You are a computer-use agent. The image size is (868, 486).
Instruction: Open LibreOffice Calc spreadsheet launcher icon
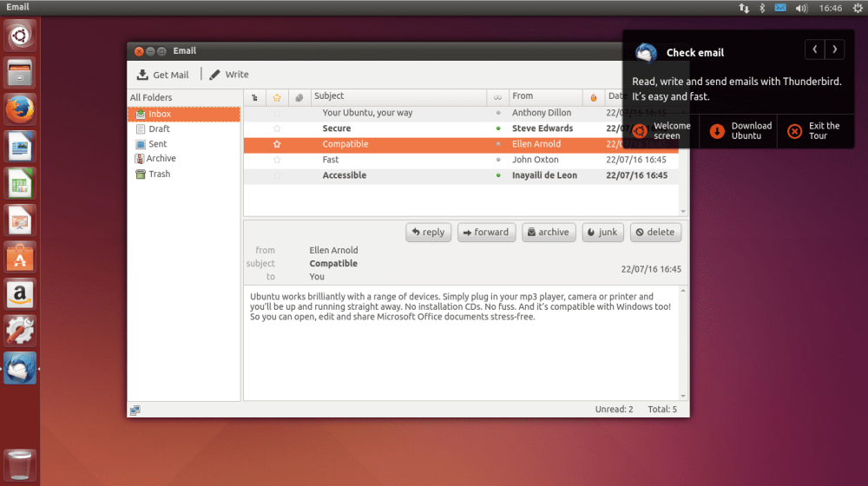[20, 184]
